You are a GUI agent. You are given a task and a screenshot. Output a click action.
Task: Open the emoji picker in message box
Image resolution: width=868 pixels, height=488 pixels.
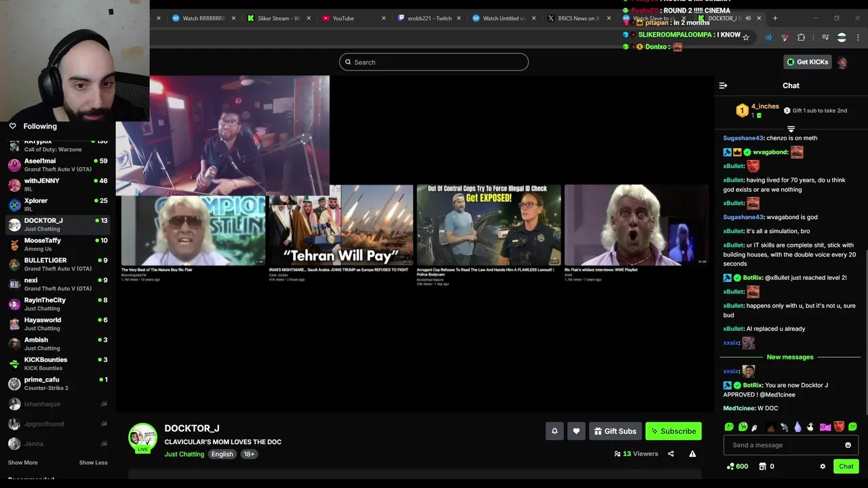click(x=848, y=445)
